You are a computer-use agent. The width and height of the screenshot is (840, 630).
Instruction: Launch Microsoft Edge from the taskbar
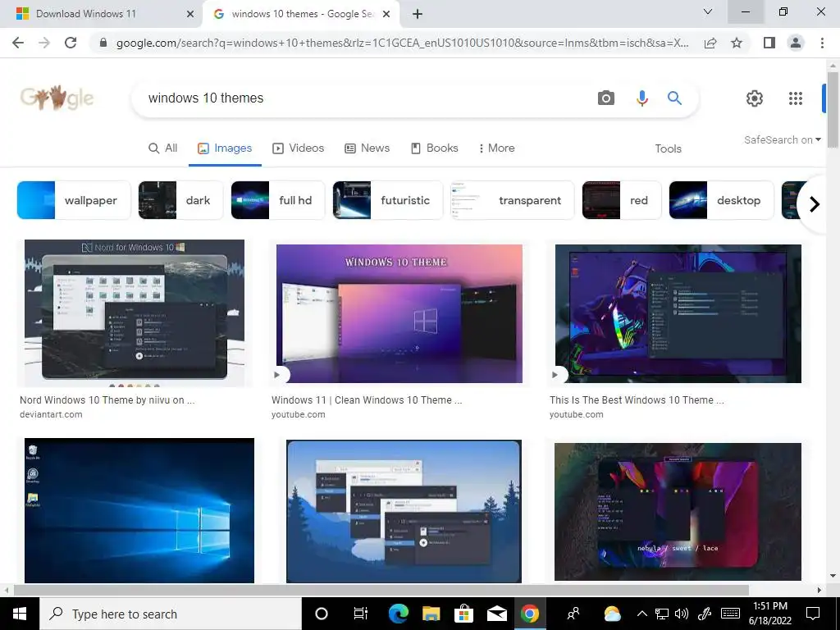tap(398, 614)
